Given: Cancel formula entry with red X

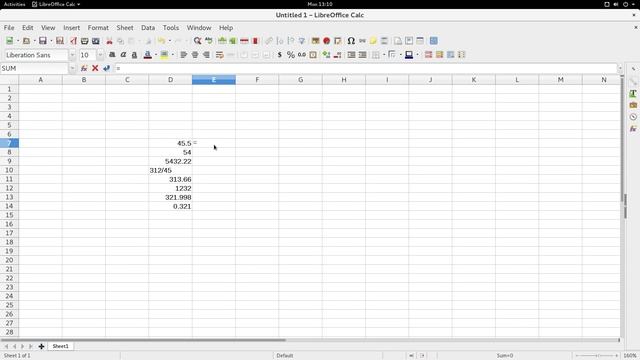Looking at the screenshot, I should (95, 68).
